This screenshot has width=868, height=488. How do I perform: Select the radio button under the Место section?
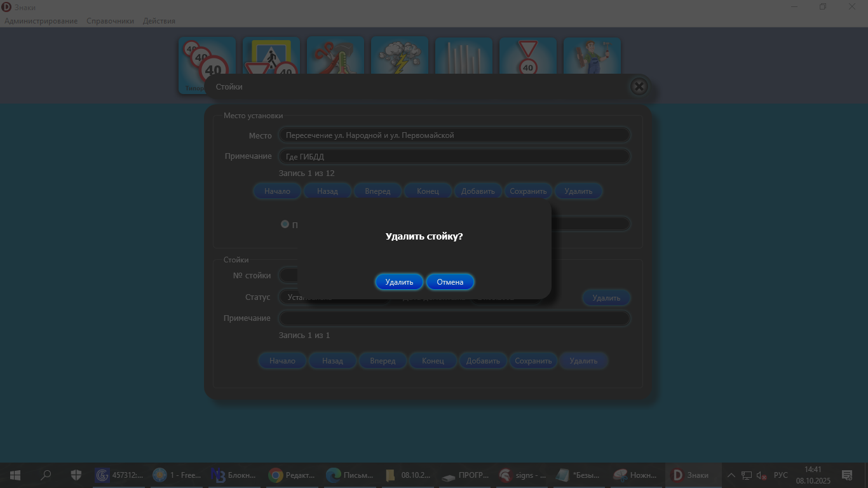pyautogui.click(x=285, y=224)
